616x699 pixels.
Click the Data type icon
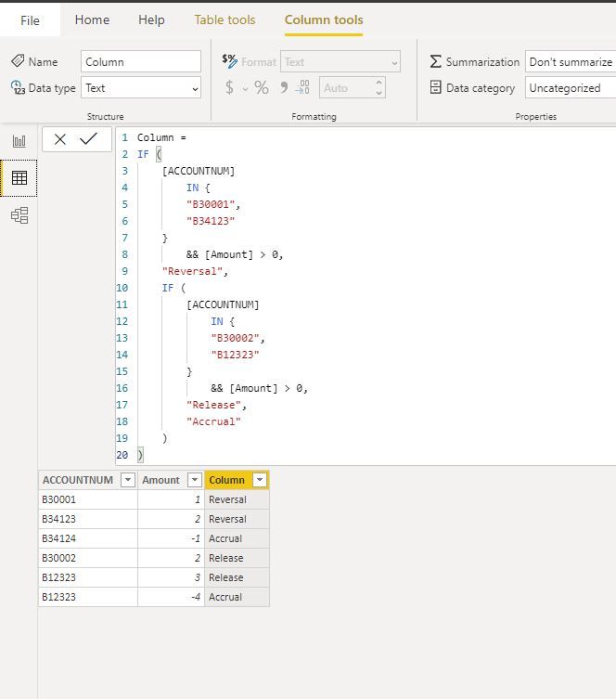pyautogui.click(x=18, y=87)
